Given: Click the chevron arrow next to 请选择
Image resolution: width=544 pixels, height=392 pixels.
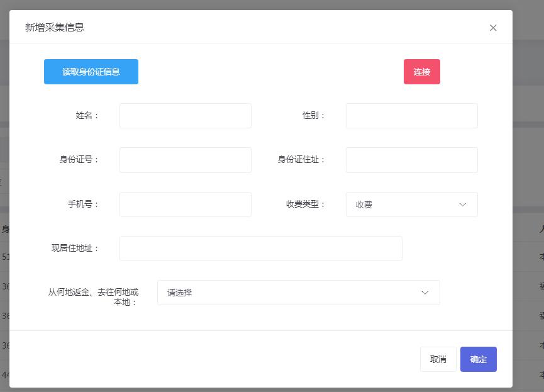Looking at the screenshot, I should [425, 292].
